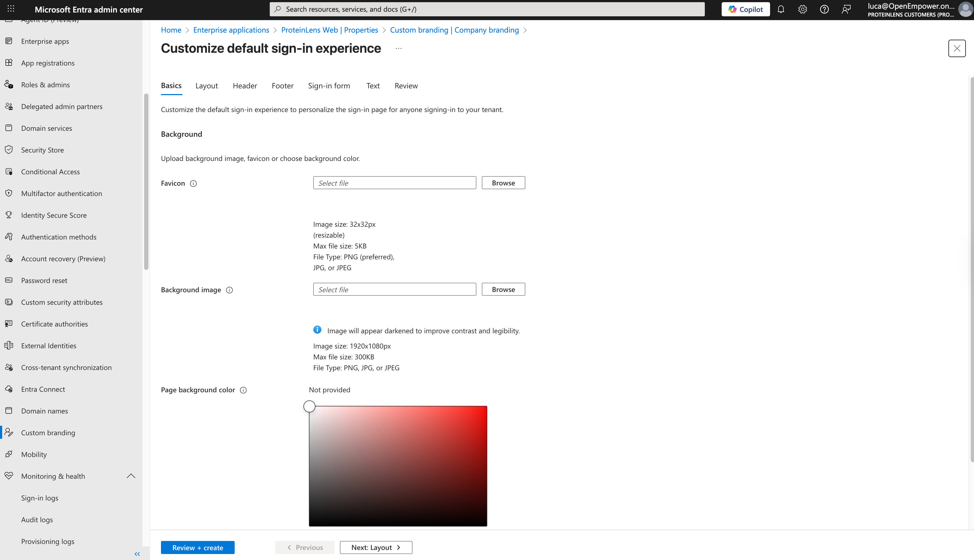Image resolution: width=974 pixels, height=560 pixels.
Task: Switch to the Footer tab
Action: [282, 86]
